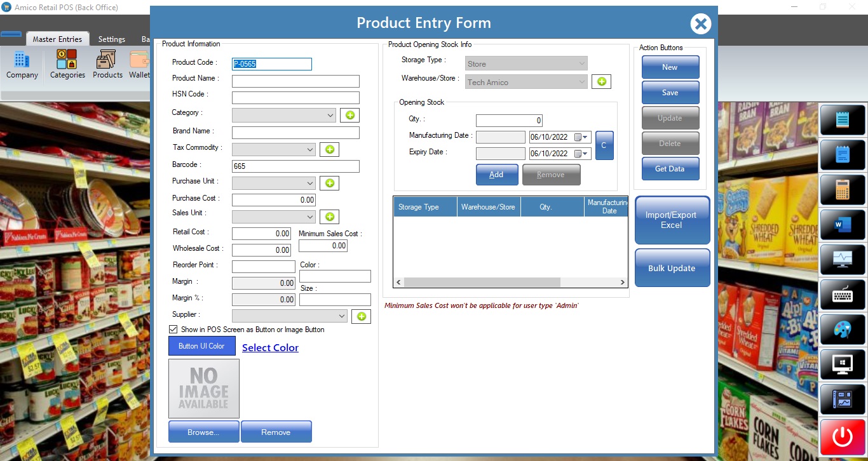Viewport: 868px width, 461px height.
Task: Click the red power button
Action: tap(843, 437)
